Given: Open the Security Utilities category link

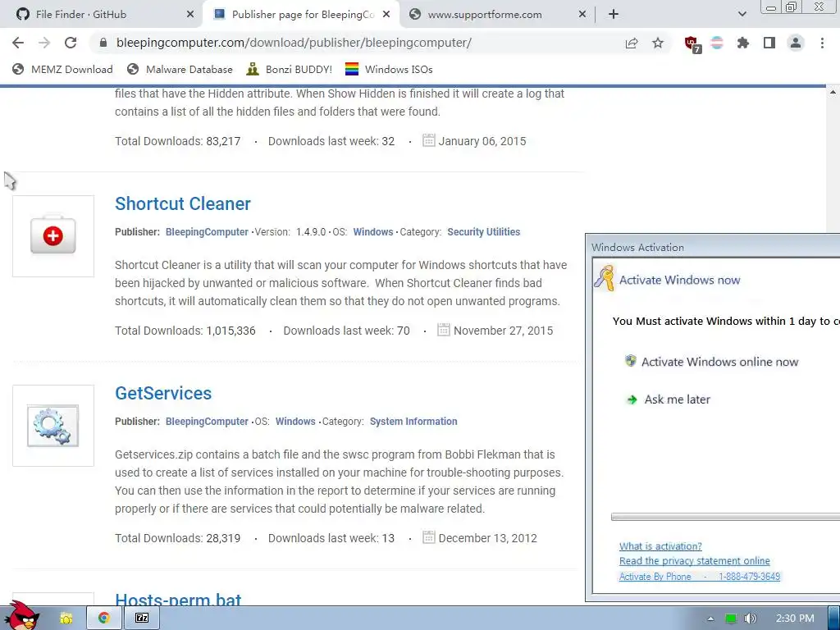Looking at the screenshot, I should (484, 232).
